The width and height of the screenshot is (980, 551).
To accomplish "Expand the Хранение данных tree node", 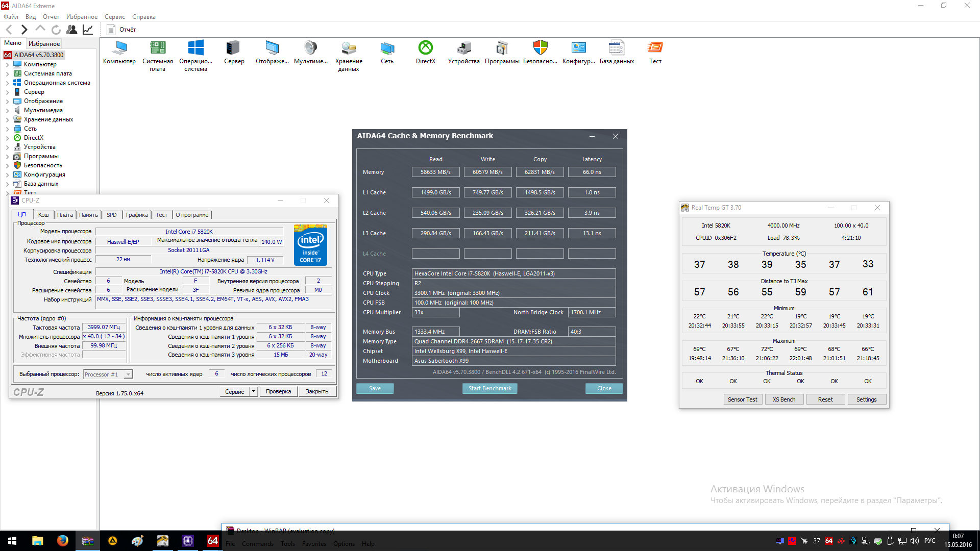I will 7,120.
